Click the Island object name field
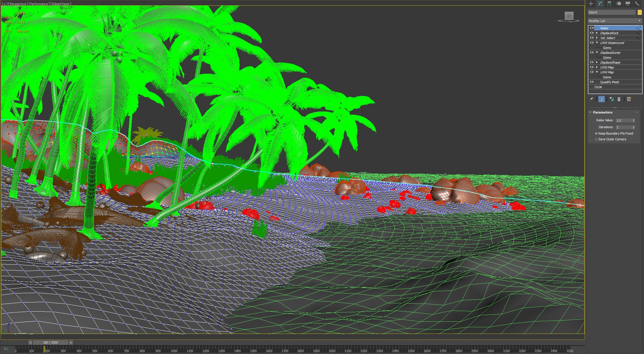Viewport: 644px width, 354px height. pyautogui.click(x=612, y=12)
